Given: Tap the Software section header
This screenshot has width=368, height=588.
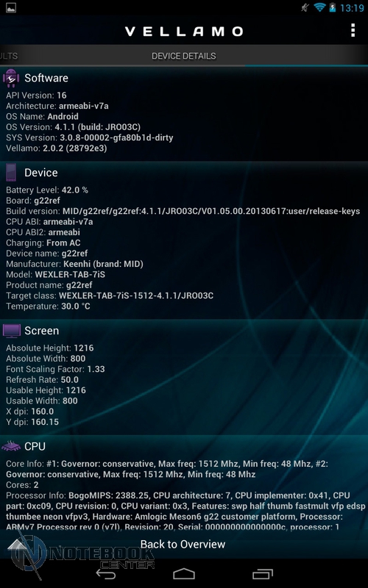Looking at the screenshot, I should 46,78.
